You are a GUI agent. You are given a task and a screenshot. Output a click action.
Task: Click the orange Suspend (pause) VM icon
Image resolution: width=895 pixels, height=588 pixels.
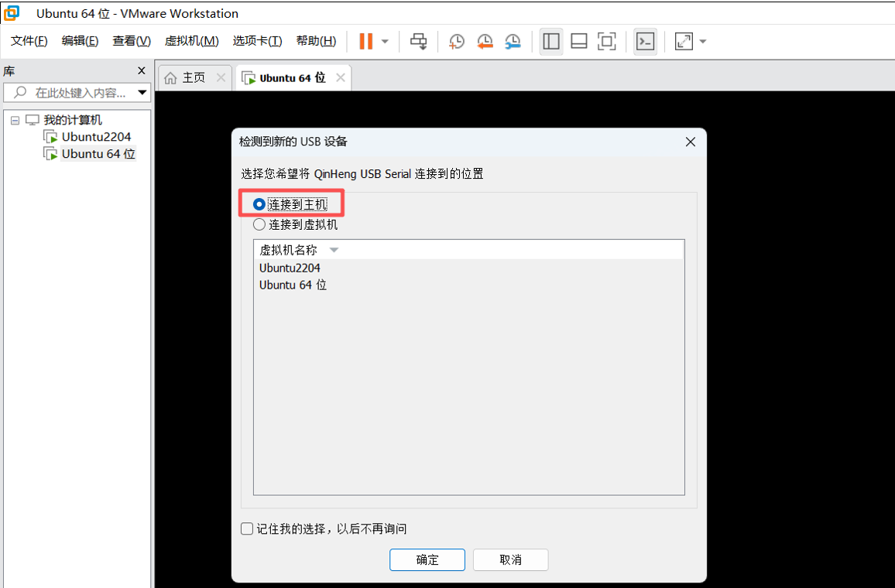[x=366, y=41]
